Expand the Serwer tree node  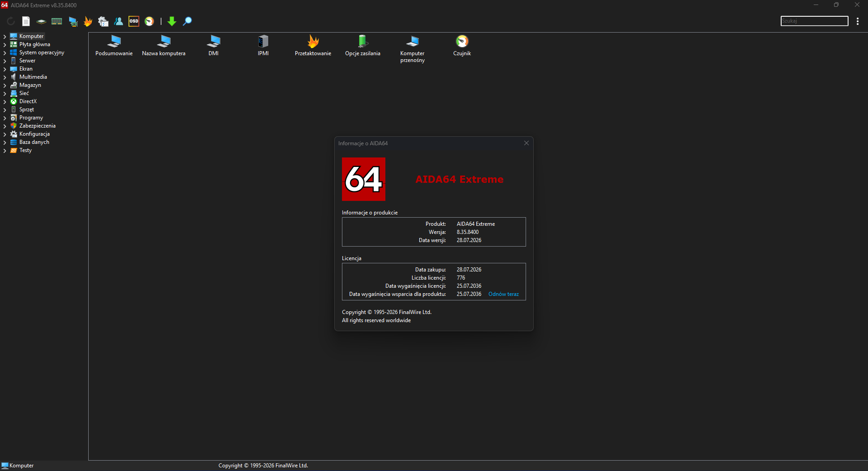pos(5,61)
